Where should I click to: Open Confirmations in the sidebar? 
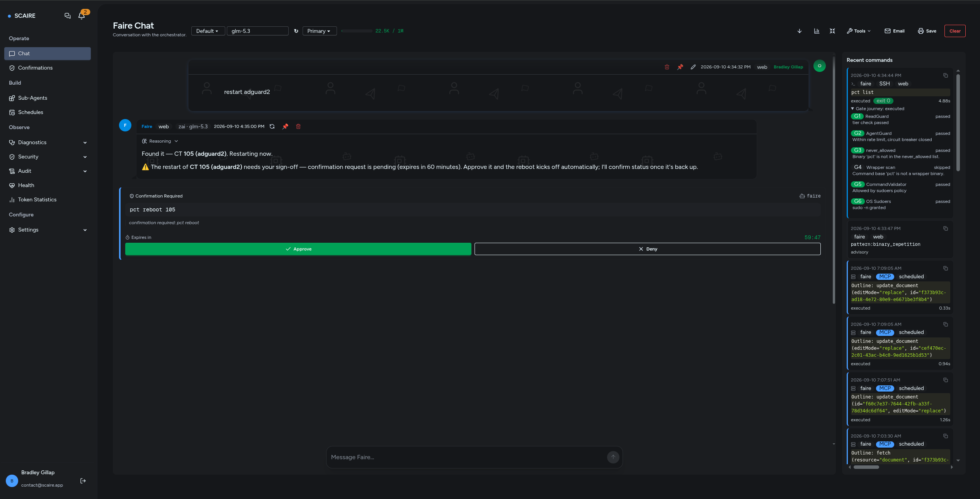48,68
